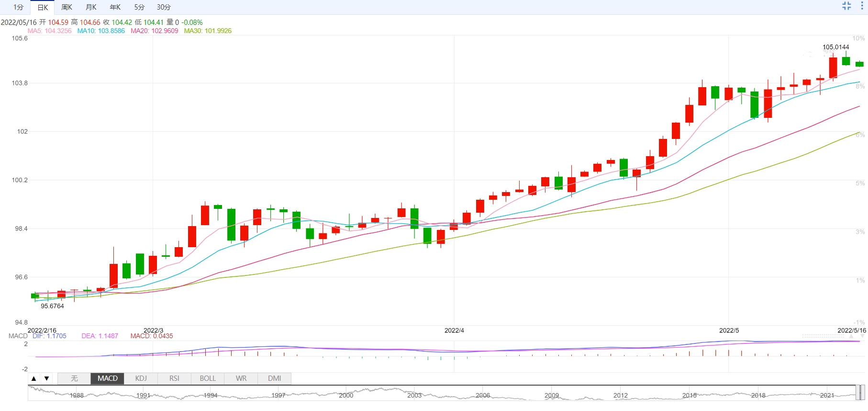Select the 日K daily candlestick tab
This screenshot has height=411, width=868.
click(x=43, y=7)
